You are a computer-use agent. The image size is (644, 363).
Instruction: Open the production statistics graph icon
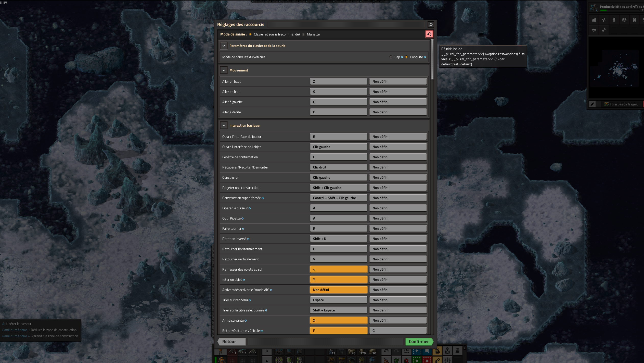tap(604, 20)
